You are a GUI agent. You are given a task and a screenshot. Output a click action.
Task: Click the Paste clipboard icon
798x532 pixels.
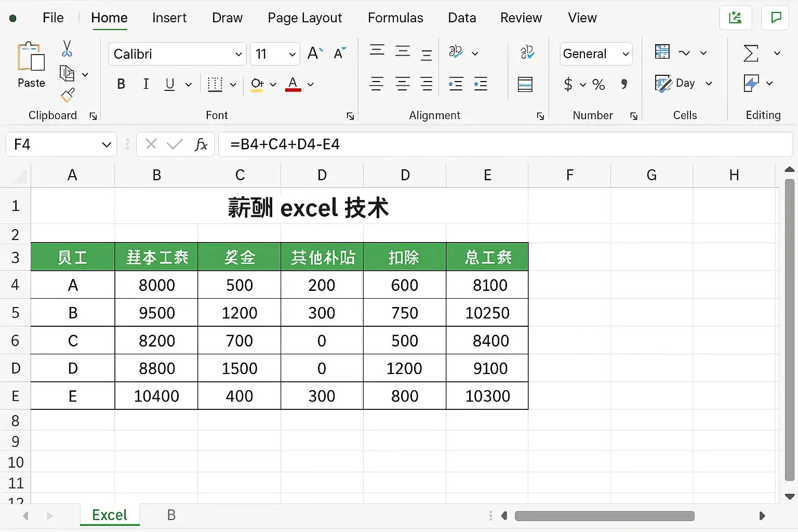coord(31,57)
